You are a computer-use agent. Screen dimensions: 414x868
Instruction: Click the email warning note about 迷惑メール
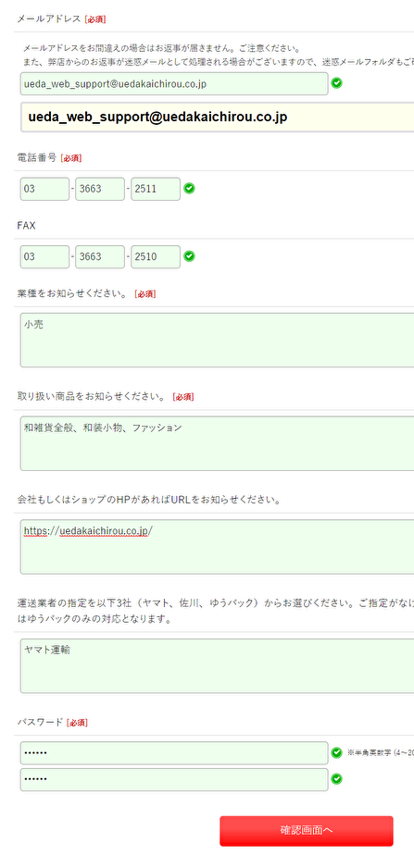[x=219, y=61]
